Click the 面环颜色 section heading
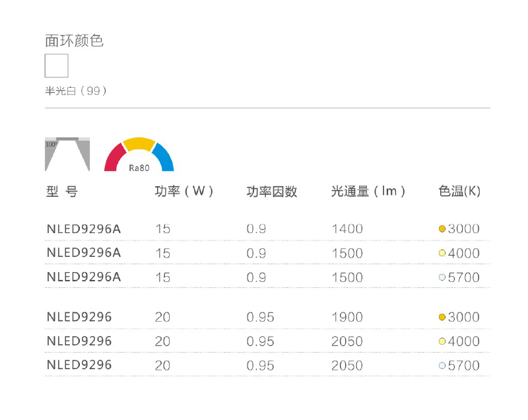 coord(74,41)
